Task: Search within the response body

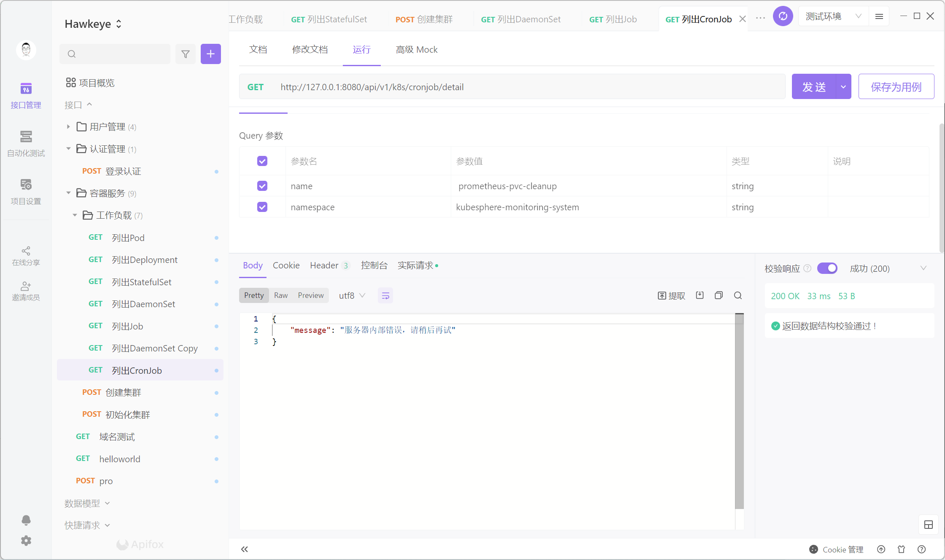Action: click(x=738, y=295)
